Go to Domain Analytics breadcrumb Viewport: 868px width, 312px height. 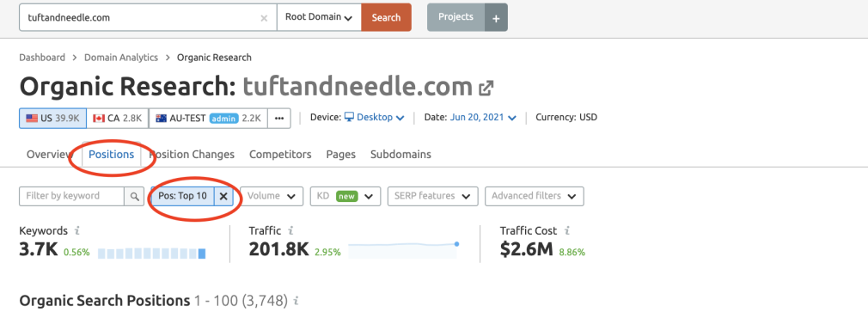(x=121, y=58)
